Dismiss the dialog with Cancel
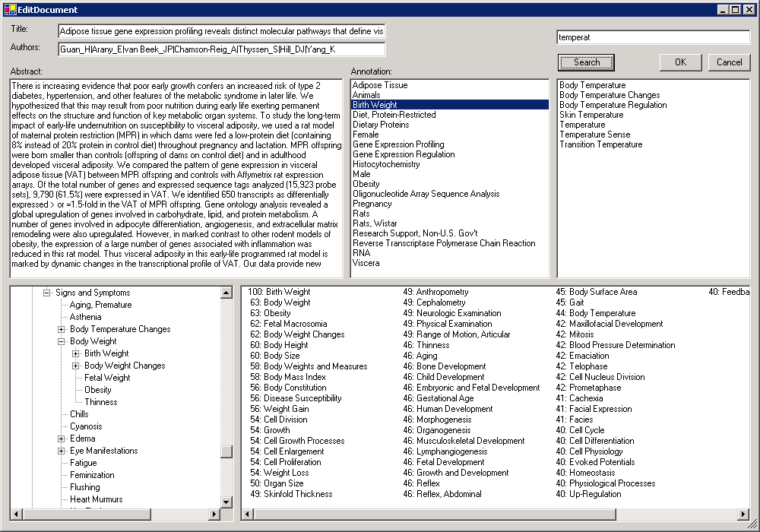The height and width of the screenshot is (532, 760). [x=729, y=62]
